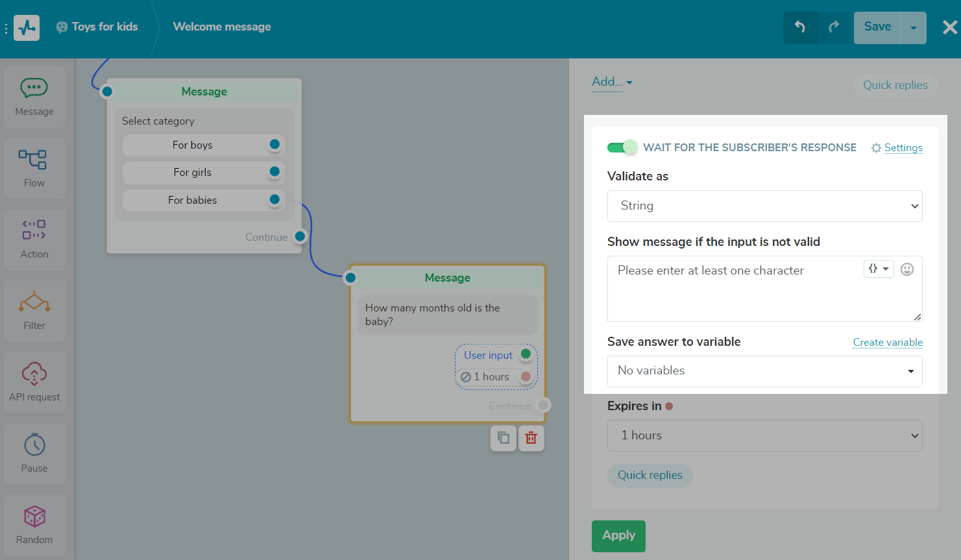
Task: Click the 1 hours red connector dot
Action: click(x=526, y=376)
